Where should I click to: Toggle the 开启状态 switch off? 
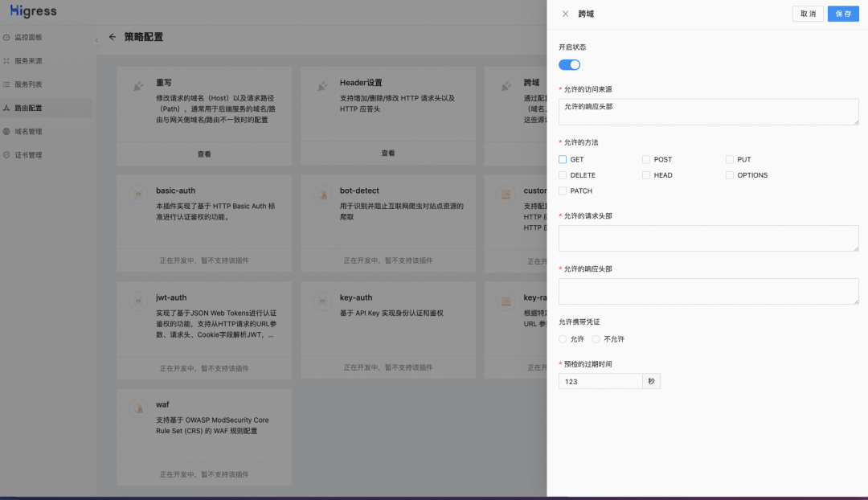569,64
